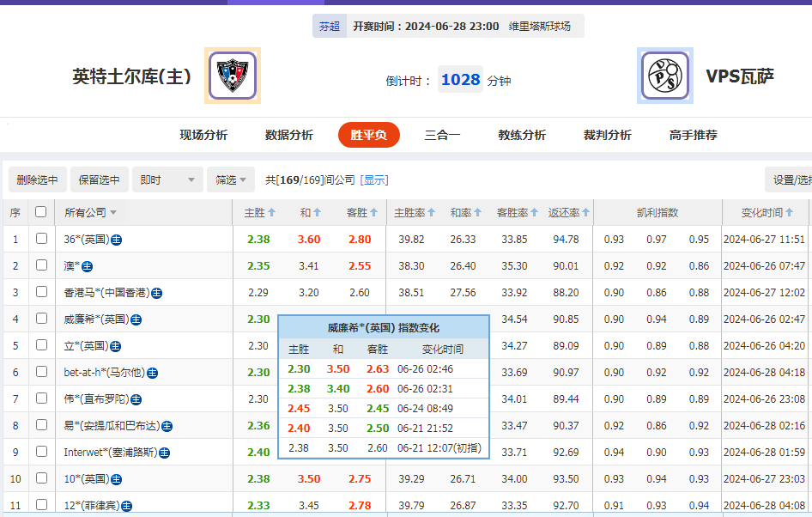Click the 英特土尔库 home team logo
Viewport: 812px width, 517px height.
[x=232, y=76]
